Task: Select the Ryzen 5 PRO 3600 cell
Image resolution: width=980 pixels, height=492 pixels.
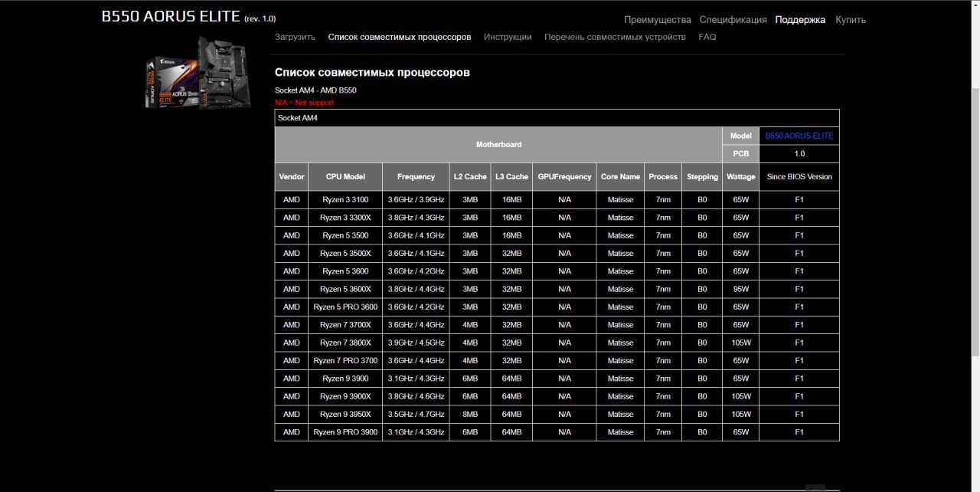Action: [345, 307]
